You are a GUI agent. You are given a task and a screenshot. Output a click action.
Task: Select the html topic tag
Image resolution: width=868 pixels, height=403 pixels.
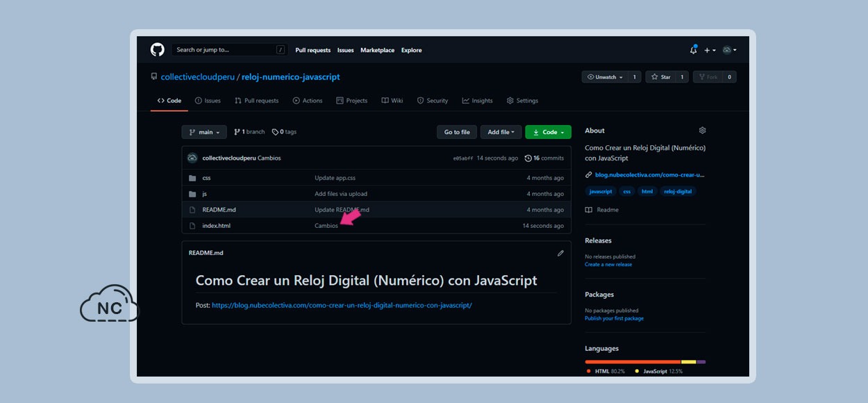[x=647, y=191]
